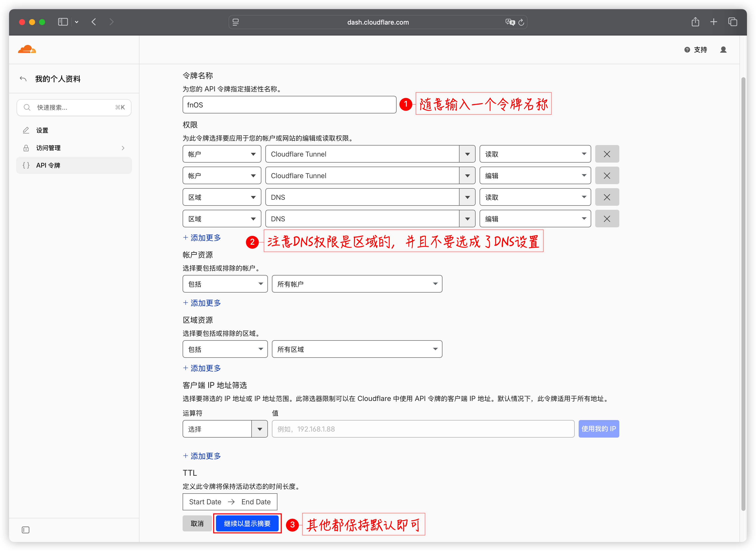
Task: Open first row 帐户 scope dropdown
Action: point(222,154)
